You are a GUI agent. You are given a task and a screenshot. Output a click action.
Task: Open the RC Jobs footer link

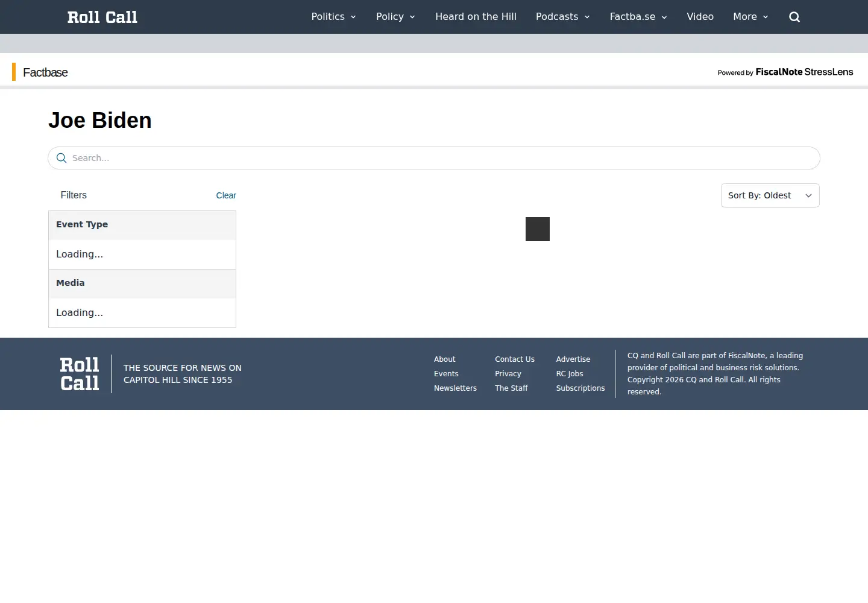(x=570, y=374)
